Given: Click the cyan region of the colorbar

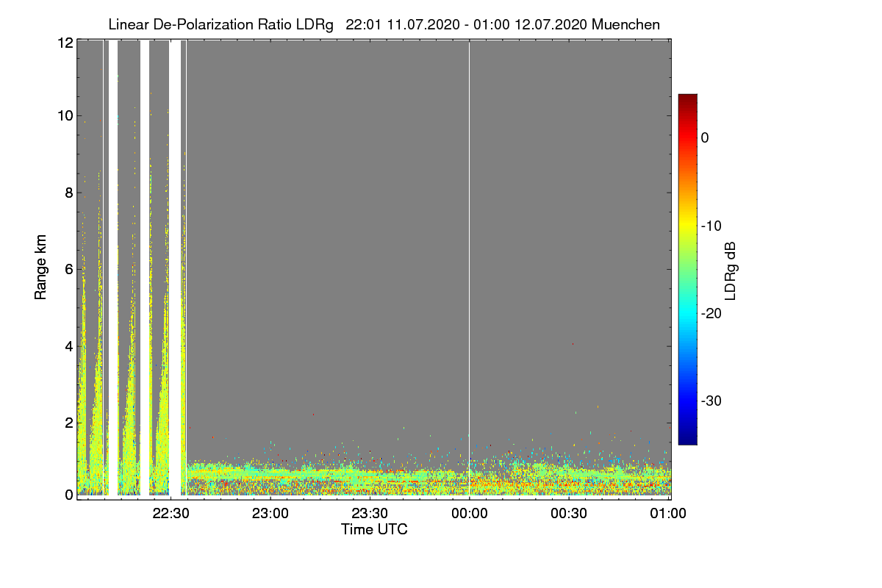Looking at the screenshot, I should pos(687,312).
